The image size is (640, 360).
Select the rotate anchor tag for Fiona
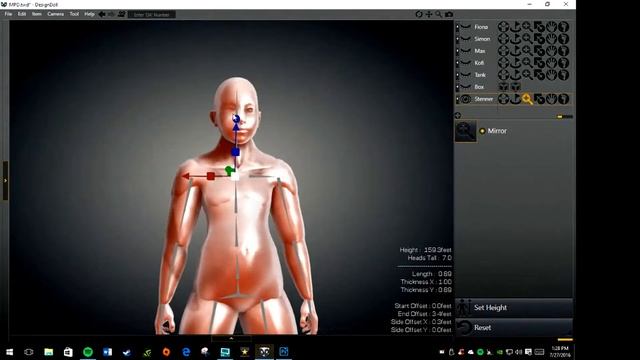click(x=515, y=27)
